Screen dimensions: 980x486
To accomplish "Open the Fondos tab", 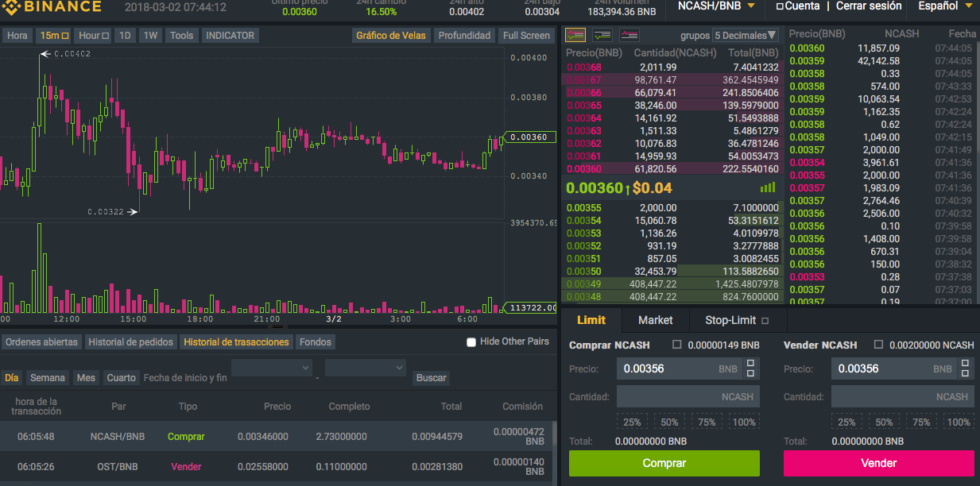I will coord(316,342).
